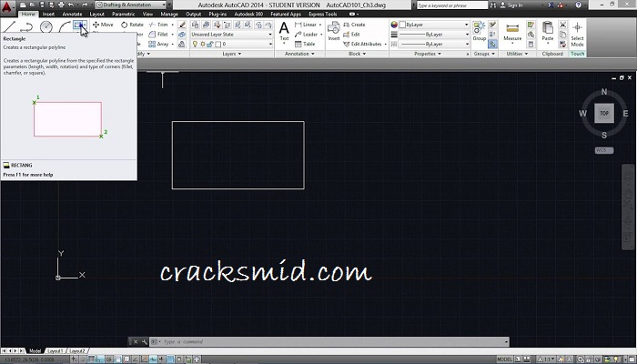Click Edit Attributes in Block panel
637x364 pixels.
[363, 44]
